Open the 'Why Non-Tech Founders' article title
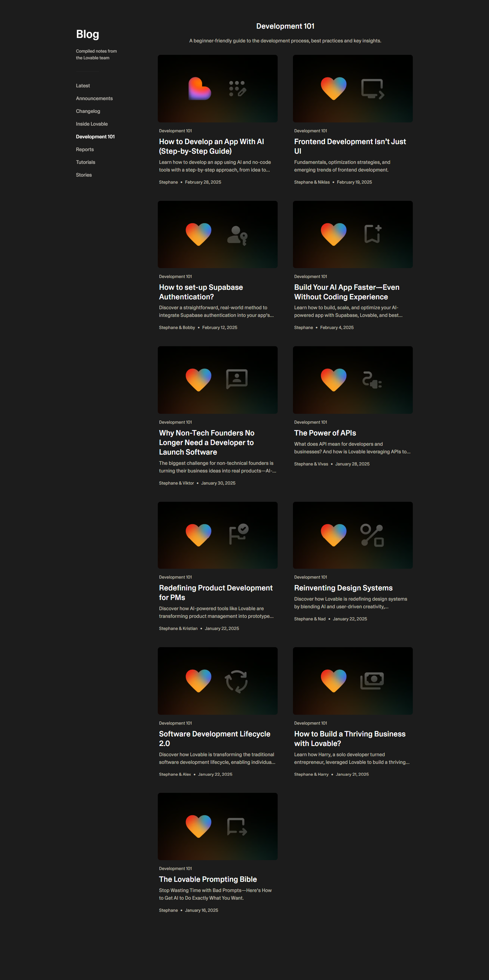Image resolution: width=489 pixels, height=980 pixels. click(207, 442)
